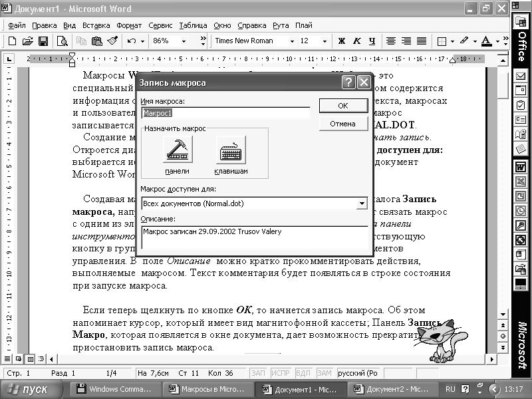Click the horizontal scrollbar right arrow
532x399 pixels.
491,358
